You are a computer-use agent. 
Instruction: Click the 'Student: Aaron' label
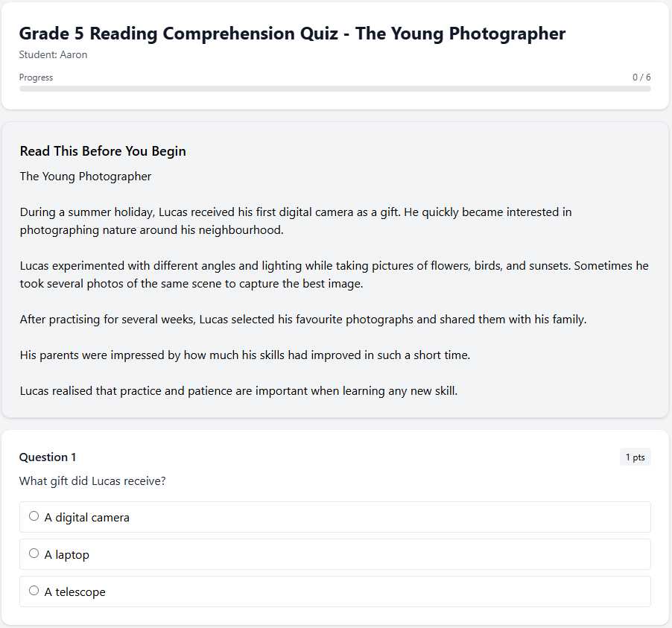click(53, 54)
